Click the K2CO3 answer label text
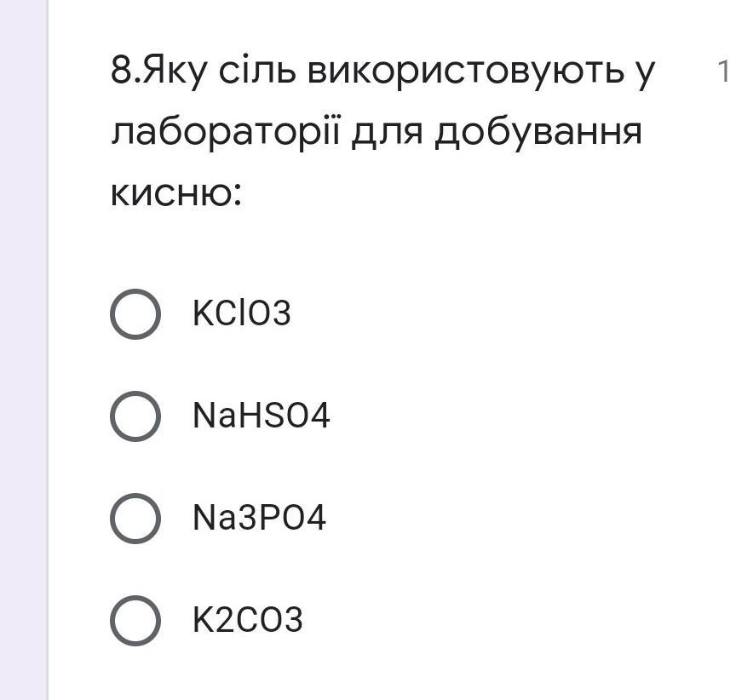The image size is (736, 700). 247,620
